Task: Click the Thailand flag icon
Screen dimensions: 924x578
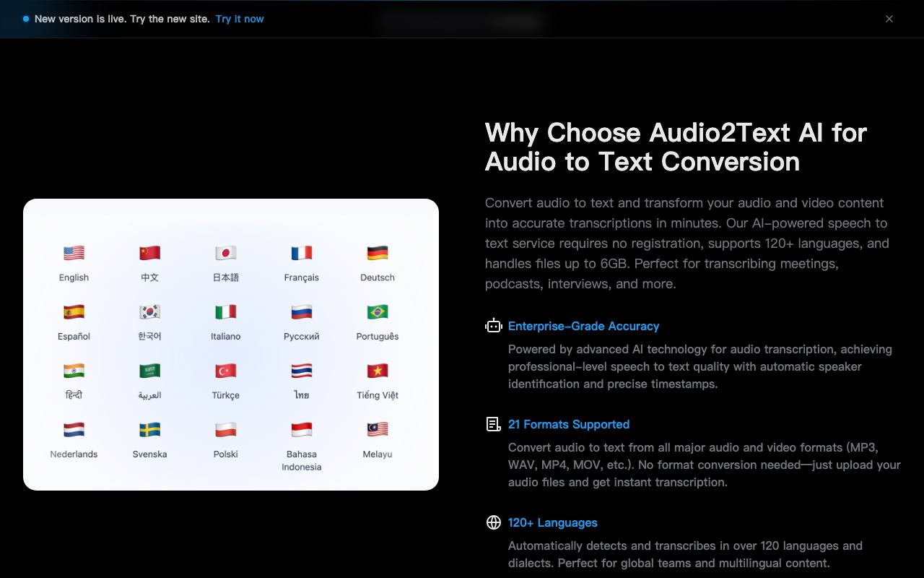Action: click(302, 371)
